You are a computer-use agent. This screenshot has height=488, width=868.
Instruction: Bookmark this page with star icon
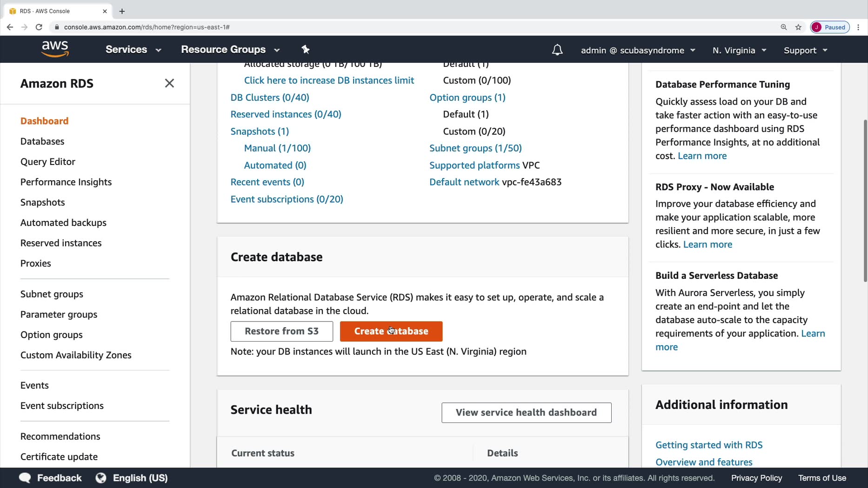(x=798, y=27)
